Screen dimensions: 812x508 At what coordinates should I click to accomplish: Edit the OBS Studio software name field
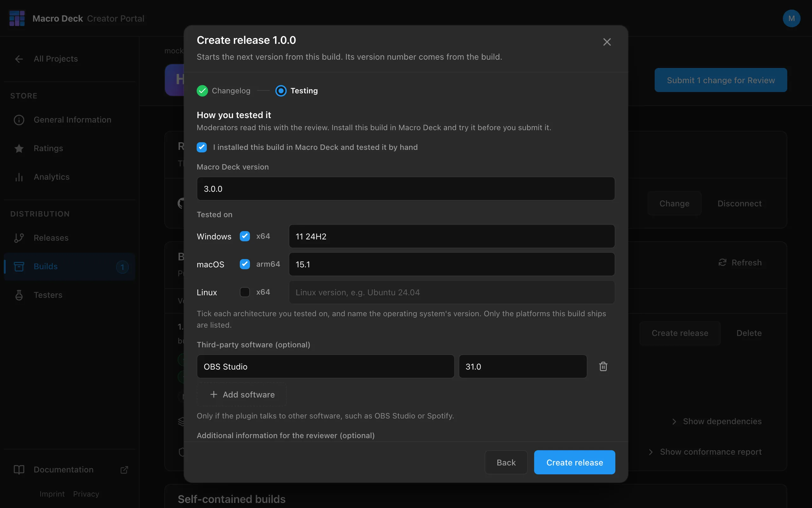pyautogui.click(x=325, y=366)
